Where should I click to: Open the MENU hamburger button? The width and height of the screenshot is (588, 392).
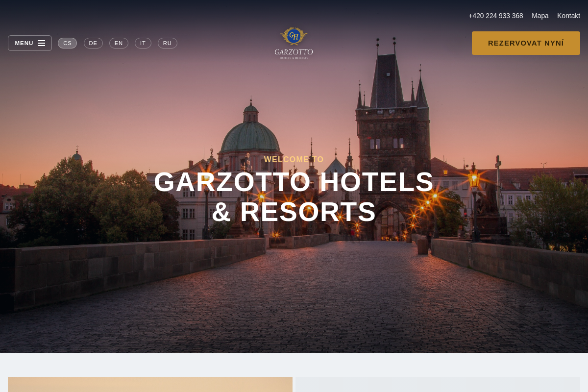coord(30,43)
